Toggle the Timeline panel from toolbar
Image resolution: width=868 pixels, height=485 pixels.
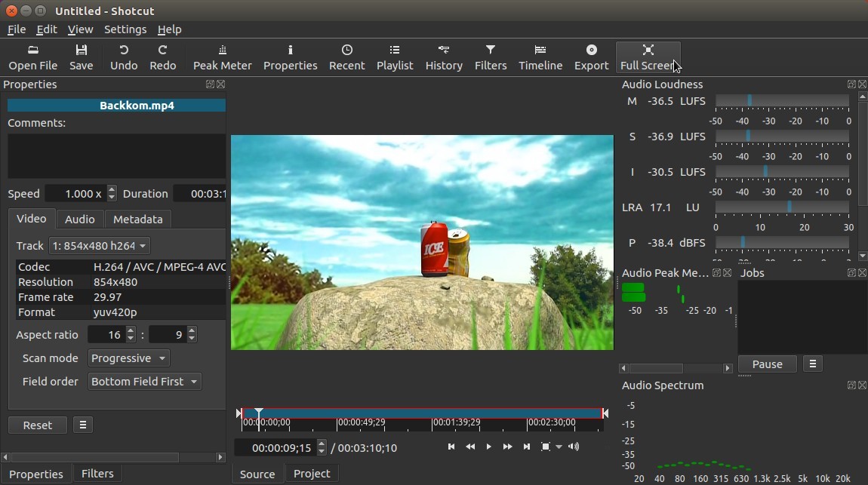tap(540, 57)
